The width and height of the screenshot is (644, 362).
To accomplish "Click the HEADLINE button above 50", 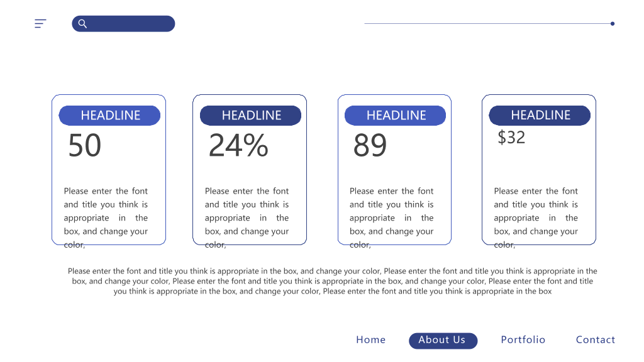I will (x=109, y=116).
